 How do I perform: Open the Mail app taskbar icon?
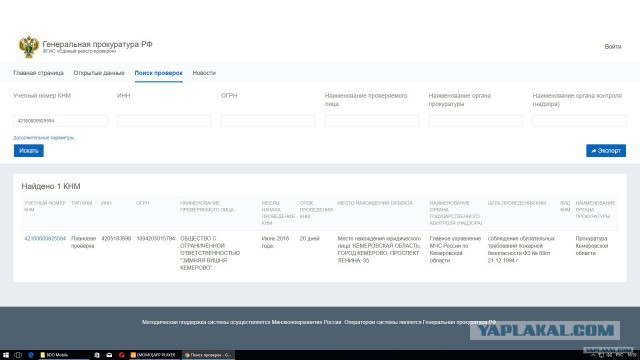pyautogui.click(x=109, y=355)
